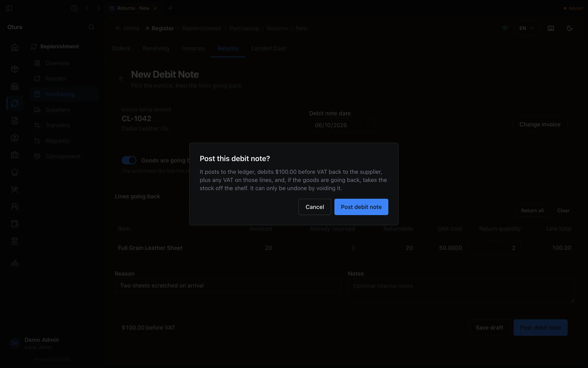Viewport: 588px width, 368px height.
Task: Open the history clock icon
Action: (74, 8)
